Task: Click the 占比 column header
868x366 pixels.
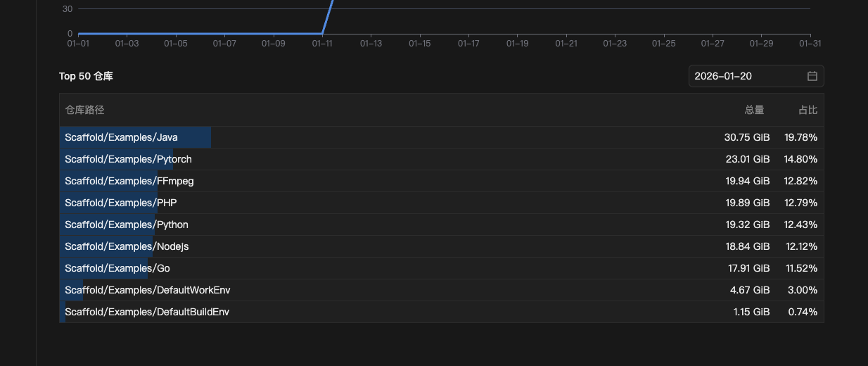Action: [808, 110]
